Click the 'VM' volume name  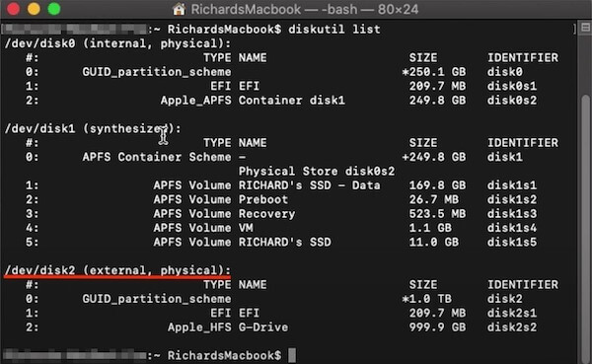click(x=246, y=228)
